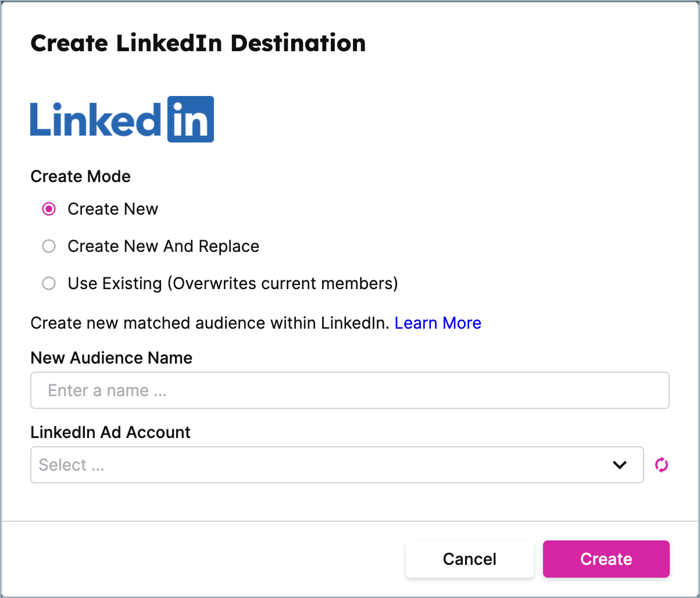The width and height of the screenshot is (700, 598).
Task: Click the "New Audience Name" field label
Action: pyautogui.click(x=111, y=358)
